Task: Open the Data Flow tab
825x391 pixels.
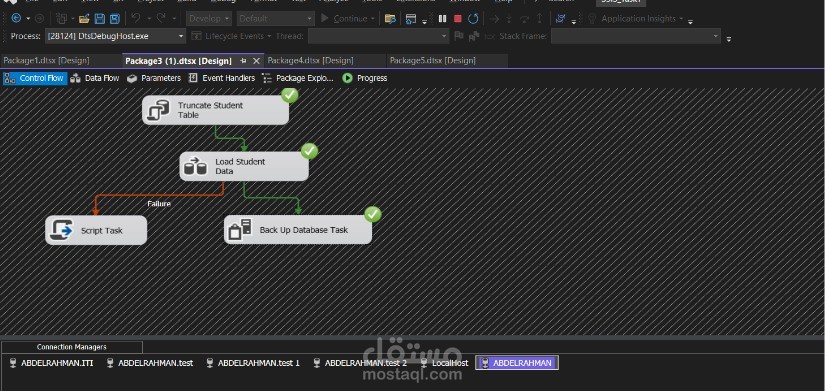Action: pos(95,78)
